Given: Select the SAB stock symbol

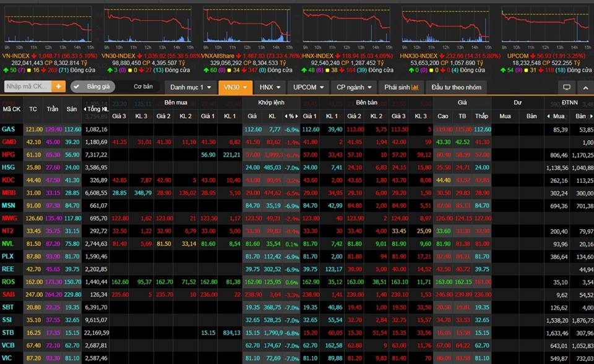Looking at the screenshot, I should click(8, 294).
